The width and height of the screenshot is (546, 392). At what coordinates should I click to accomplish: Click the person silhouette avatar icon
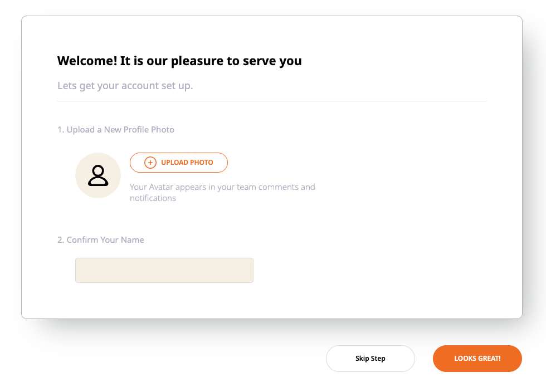pyautogui.click(x=98, y=175)
